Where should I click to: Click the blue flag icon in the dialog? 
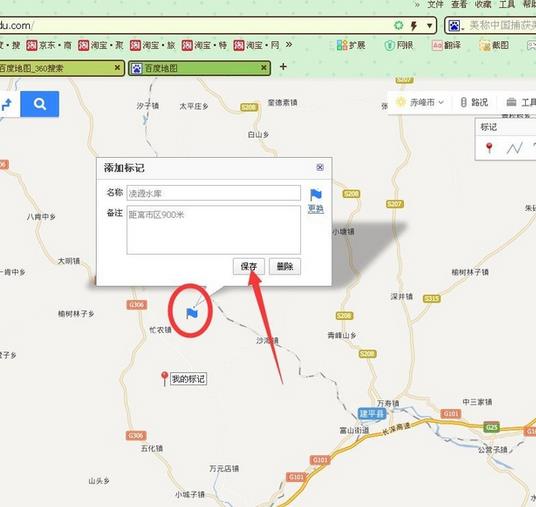316,195
